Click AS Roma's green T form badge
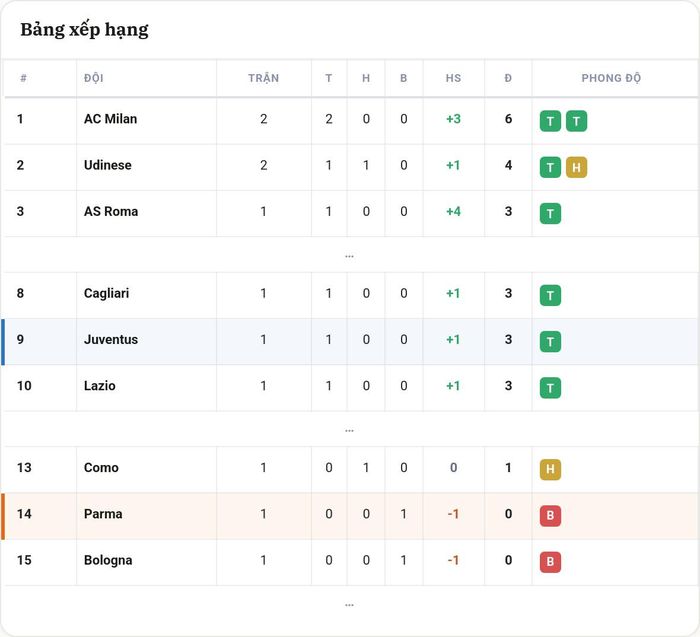Screen dimensions: 700x637 pos(550,213)
